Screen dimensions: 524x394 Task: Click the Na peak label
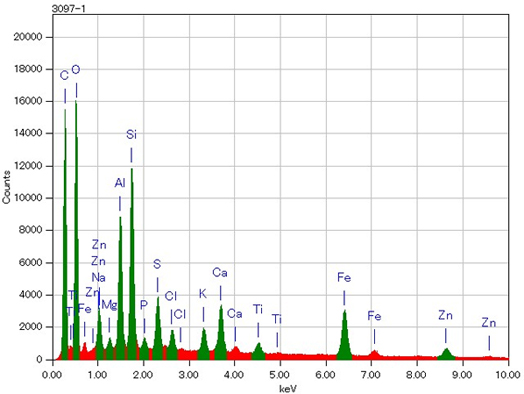pos(98,277)
